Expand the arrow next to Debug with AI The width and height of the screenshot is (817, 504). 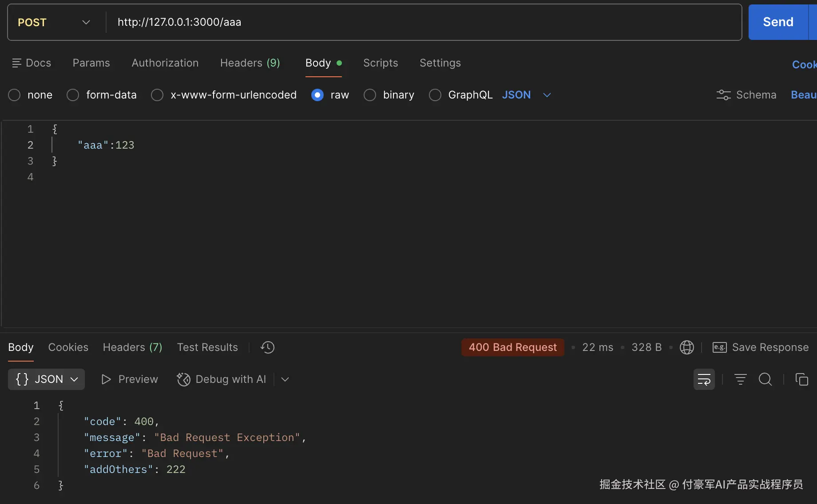tap(285, 379)
